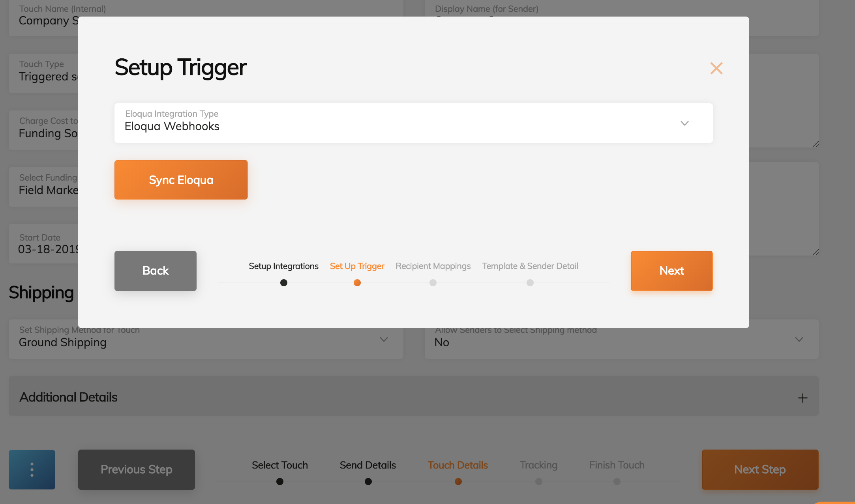Click the Template & Sender Detail progress dot
This screenshot has width=855, height=504.
(530, 283)
